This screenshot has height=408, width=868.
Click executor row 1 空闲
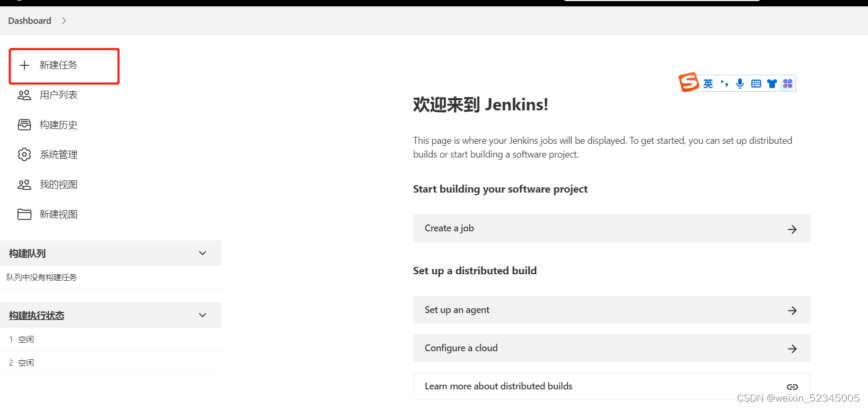click(x=110, y=340)
